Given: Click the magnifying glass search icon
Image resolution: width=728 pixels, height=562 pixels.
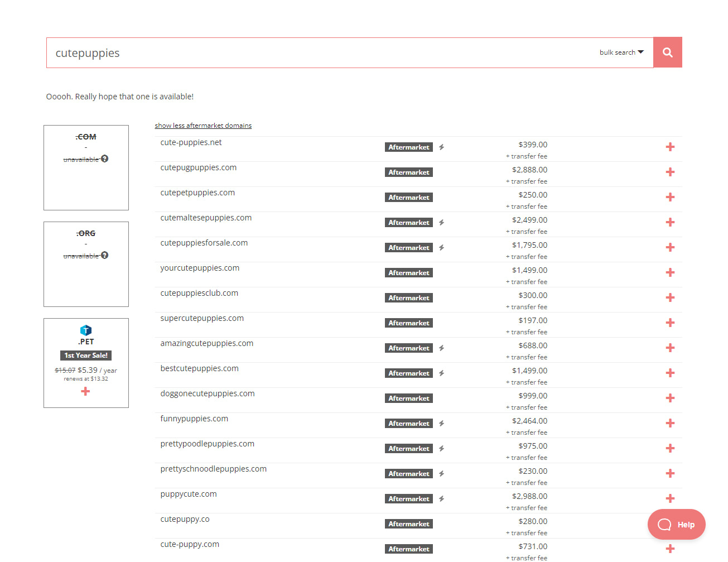Looking at the screenshot, I should [x=667, y=52].
